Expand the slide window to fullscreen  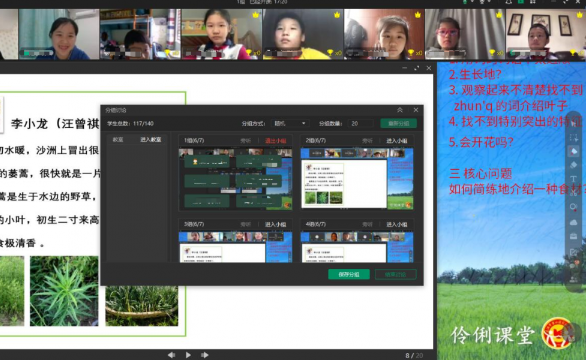417,68
